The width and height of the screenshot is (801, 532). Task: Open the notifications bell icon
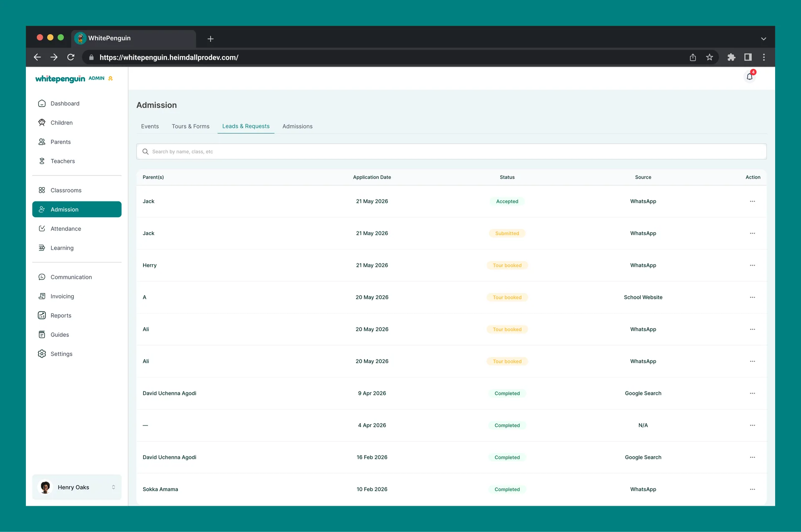[x=750, y=77]
